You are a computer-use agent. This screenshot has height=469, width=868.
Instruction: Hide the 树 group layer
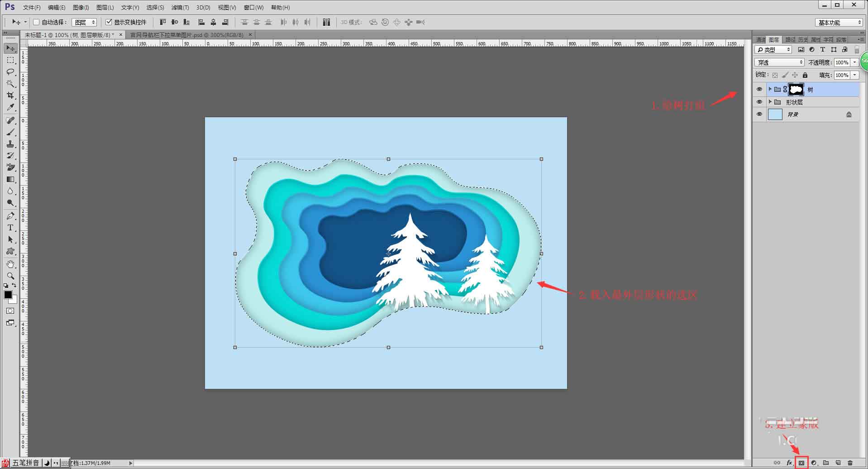759,89
